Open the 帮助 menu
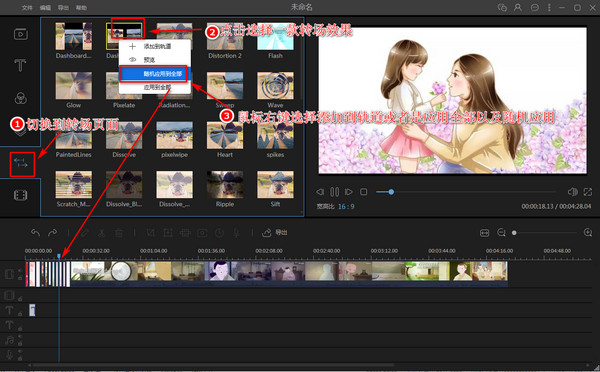This screenshot has width=600, height=372. click(x=81, y=8)
